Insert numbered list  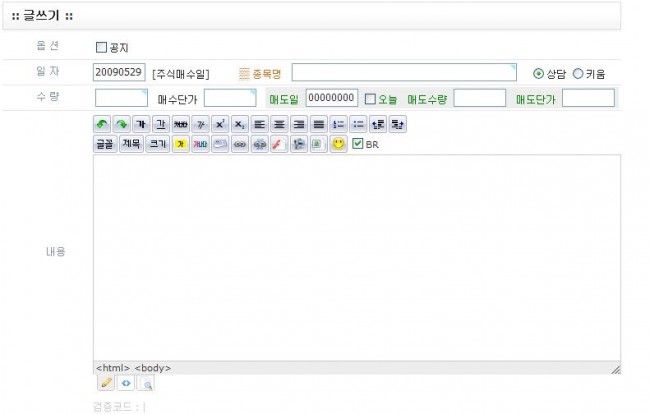338,124
